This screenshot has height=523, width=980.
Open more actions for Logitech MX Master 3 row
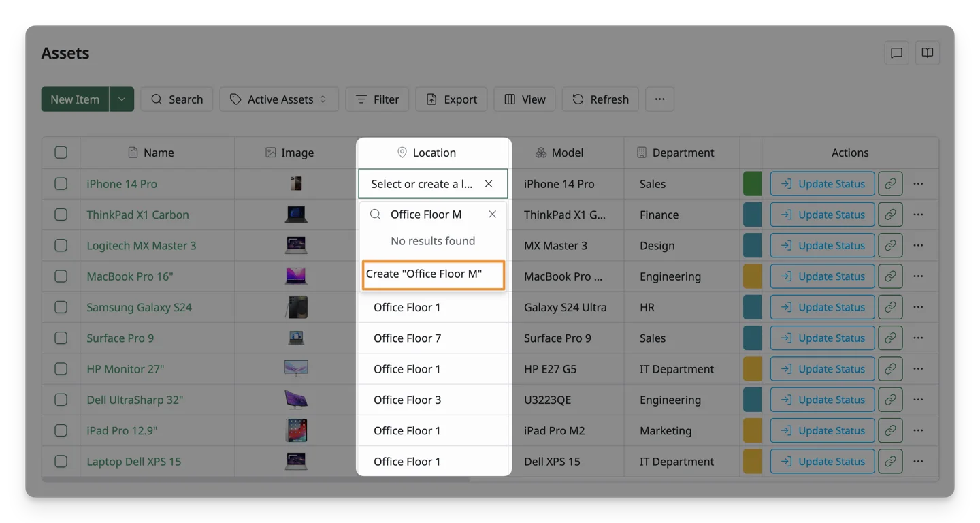point(918,245)
